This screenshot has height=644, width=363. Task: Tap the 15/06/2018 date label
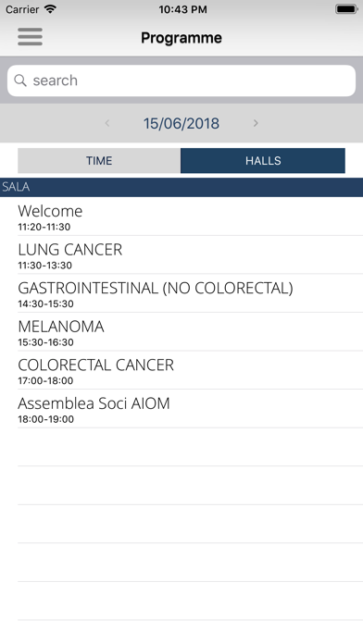(181, 123)
